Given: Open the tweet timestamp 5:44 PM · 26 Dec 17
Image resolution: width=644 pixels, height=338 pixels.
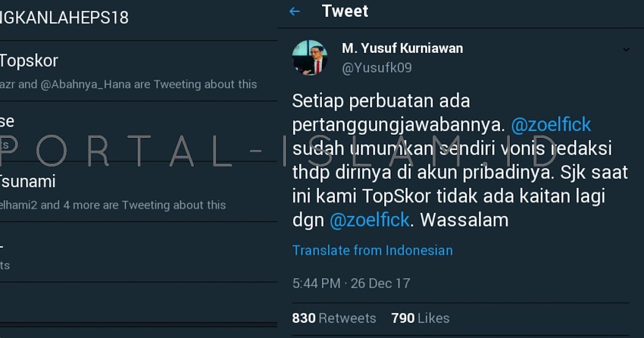Looking at the screenshot, I should (x=351, y=283).
